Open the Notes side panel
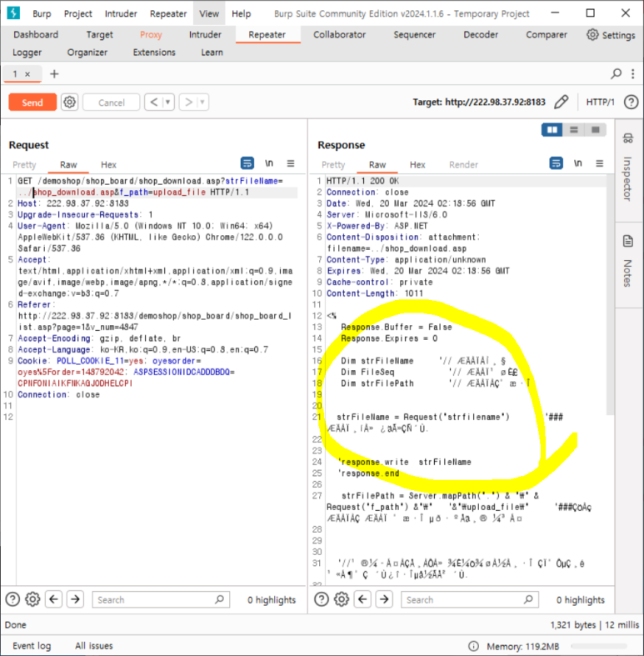This screenshot has height=656, width=644. click(627, 262)
